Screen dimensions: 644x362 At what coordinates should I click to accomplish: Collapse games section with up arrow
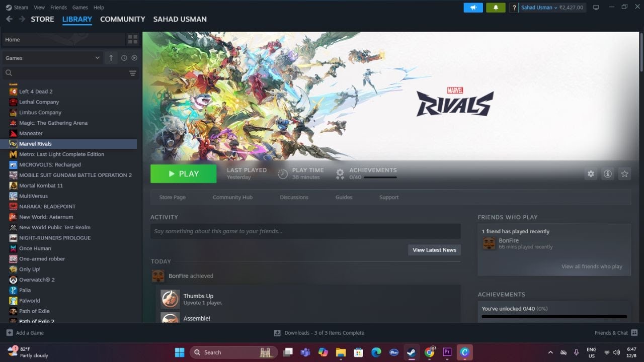click(111, 58)
